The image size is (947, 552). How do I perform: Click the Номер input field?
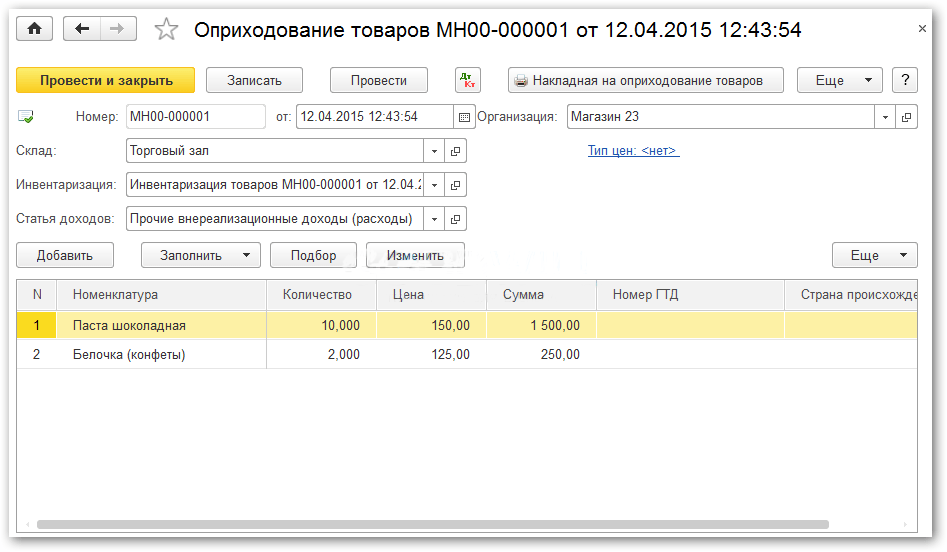point(195,117)
